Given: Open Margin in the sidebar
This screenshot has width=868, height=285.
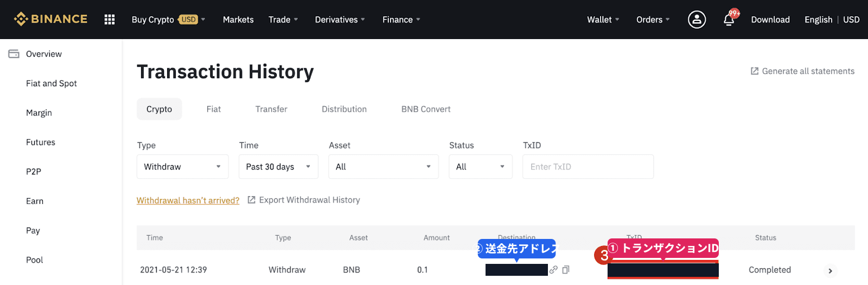Looking at the screenshot, I should (x=39, y=113).
